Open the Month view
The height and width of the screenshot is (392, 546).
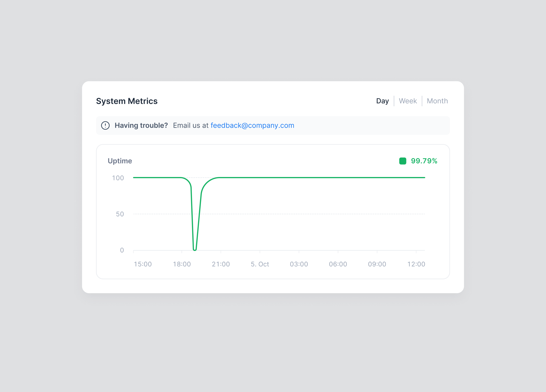pos(437,101)
